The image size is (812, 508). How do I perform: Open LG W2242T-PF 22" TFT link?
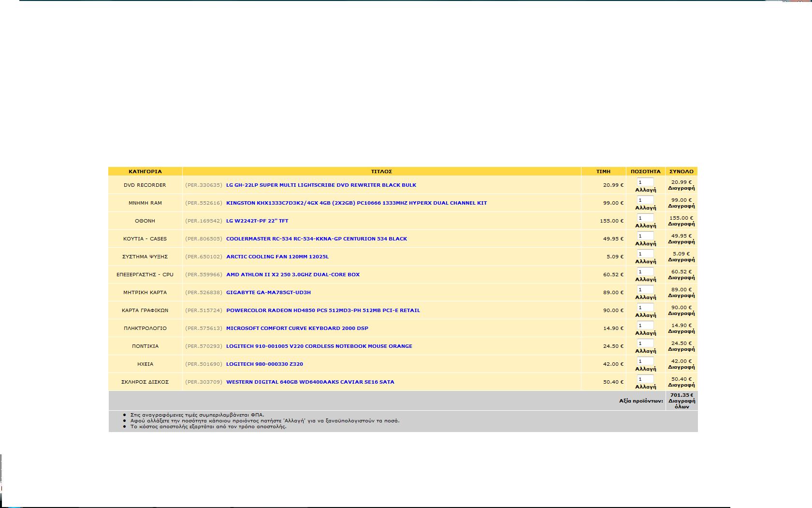[257, 221]
